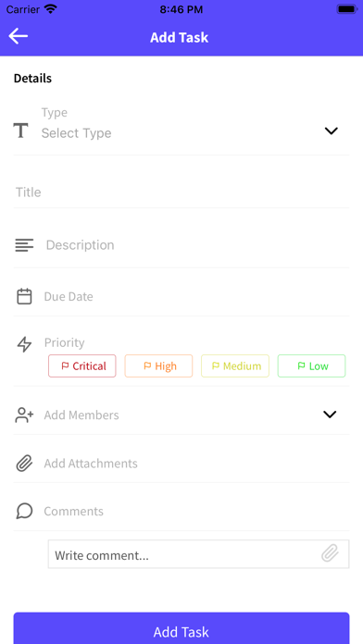Click the Type "T" text icon
This screenshot has height=644, width=363.
click(21, 130)
